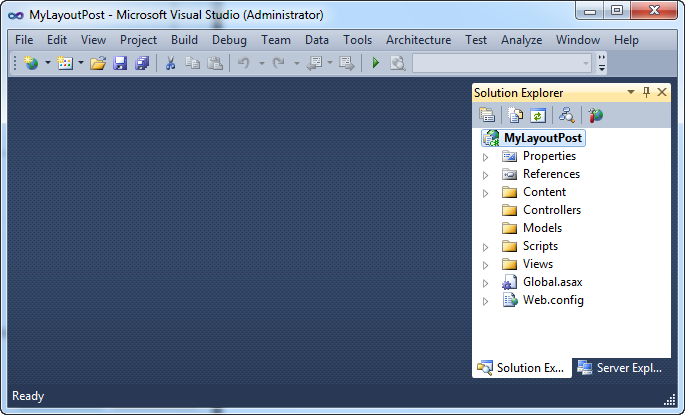Viewport: 685px width, 415px height.
Task: Click the View Class Diagram icon
Action: pyautogui.click(x=567, y=115)
